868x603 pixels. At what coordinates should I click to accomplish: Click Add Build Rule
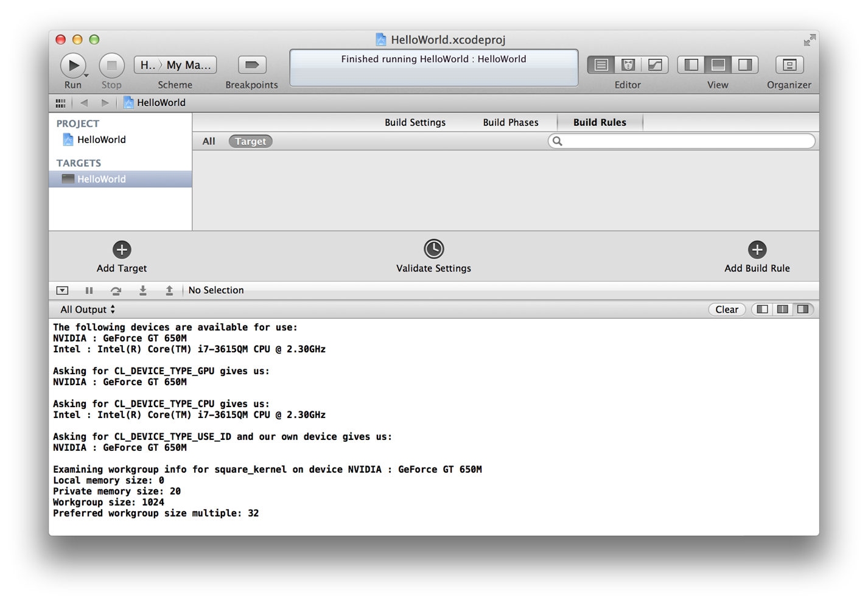click(x=757, y=249)
